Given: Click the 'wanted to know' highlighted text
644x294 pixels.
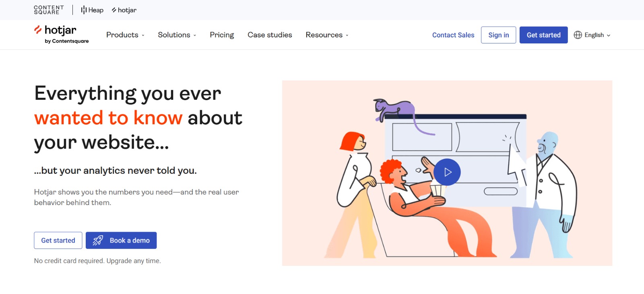Looking at the screenshot, I should coord(108,118).
